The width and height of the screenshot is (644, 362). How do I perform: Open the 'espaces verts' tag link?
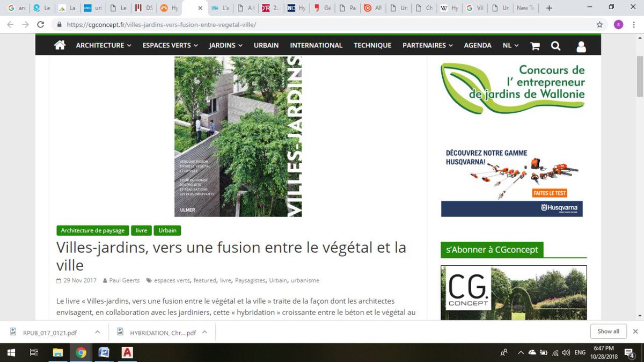pyautogui.click(x=172, y=280)
